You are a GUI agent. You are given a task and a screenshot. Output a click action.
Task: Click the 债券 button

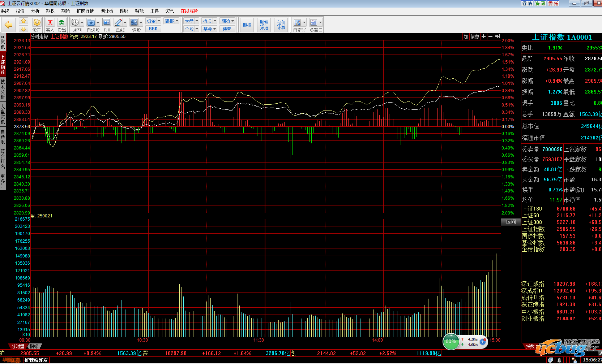227,29
